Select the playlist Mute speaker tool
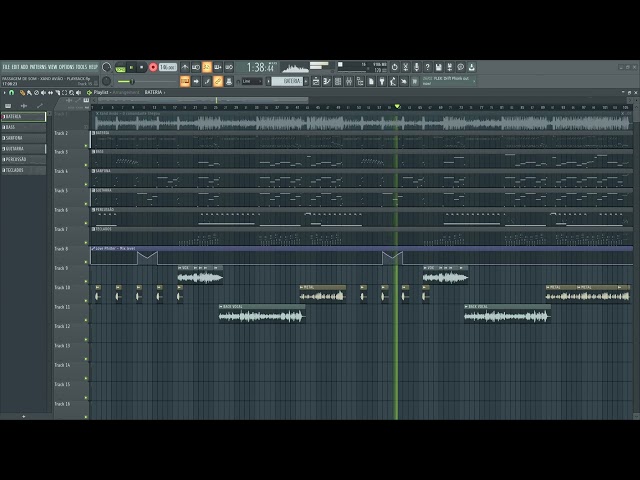Image resolution: width=640 pixels, height=480 pixels. (43, 93)
